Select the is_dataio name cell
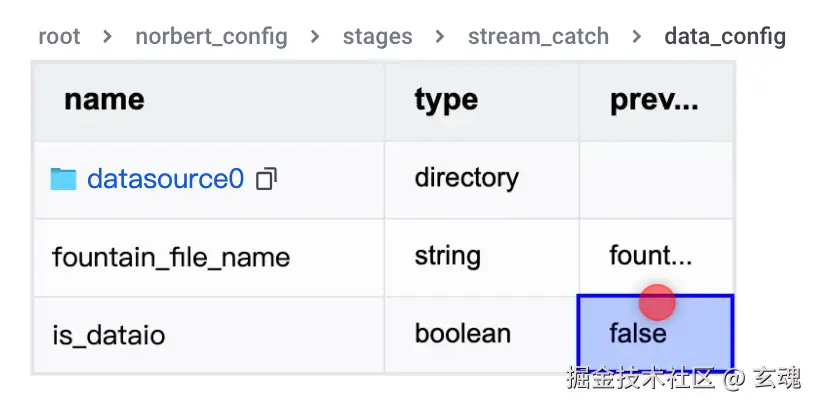 point(108,334)
